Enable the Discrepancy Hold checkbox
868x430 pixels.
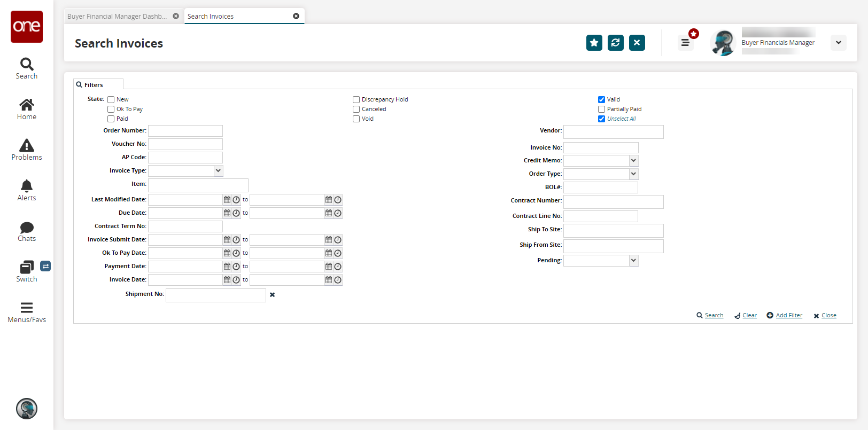tap(356, 100)
